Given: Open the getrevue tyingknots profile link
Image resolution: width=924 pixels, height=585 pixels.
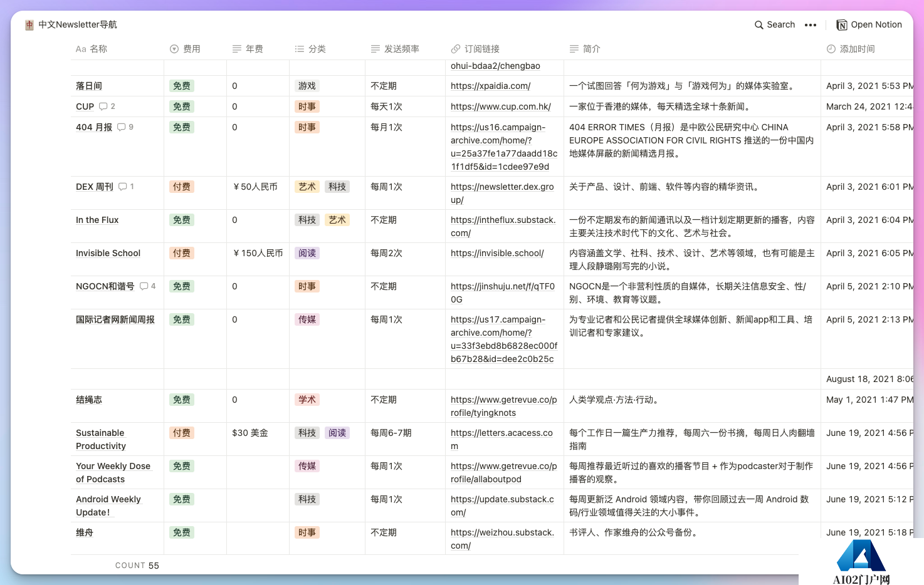Looking at the screenshot, I should [504, 406].
